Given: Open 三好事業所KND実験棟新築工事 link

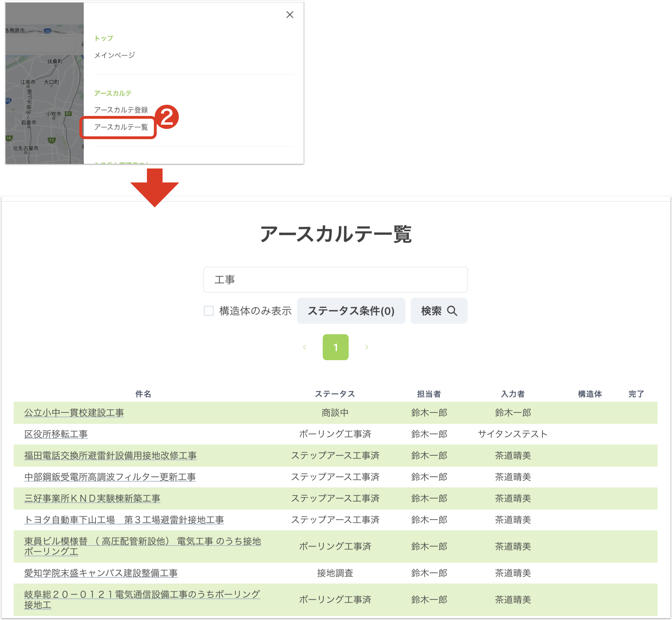Looking at the screenshot, I should (92, 498).
